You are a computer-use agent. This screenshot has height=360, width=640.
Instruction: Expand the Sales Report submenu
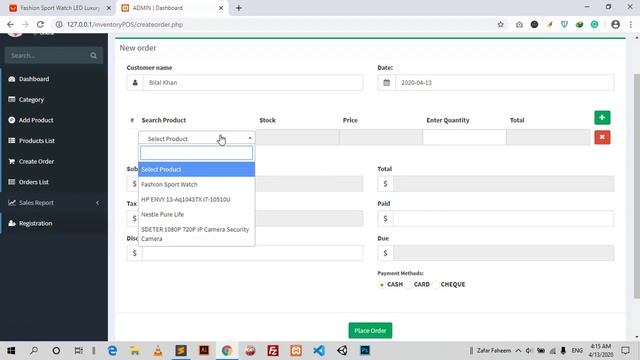54,203
